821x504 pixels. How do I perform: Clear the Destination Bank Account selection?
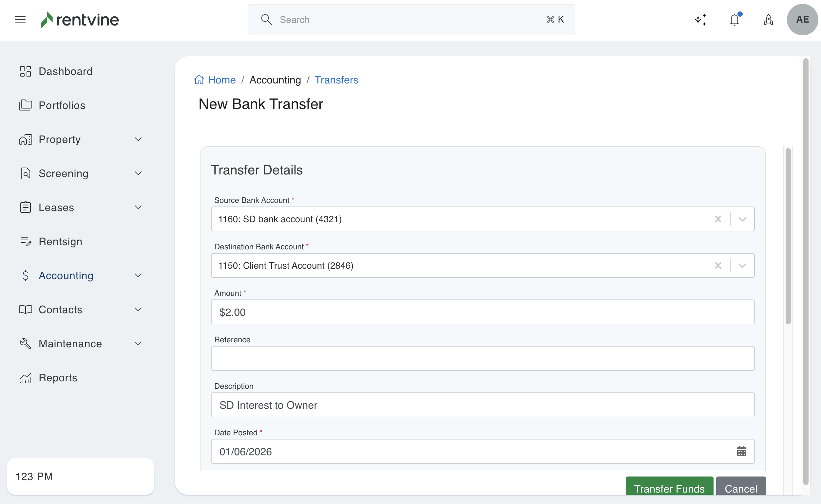pos(718,266)
